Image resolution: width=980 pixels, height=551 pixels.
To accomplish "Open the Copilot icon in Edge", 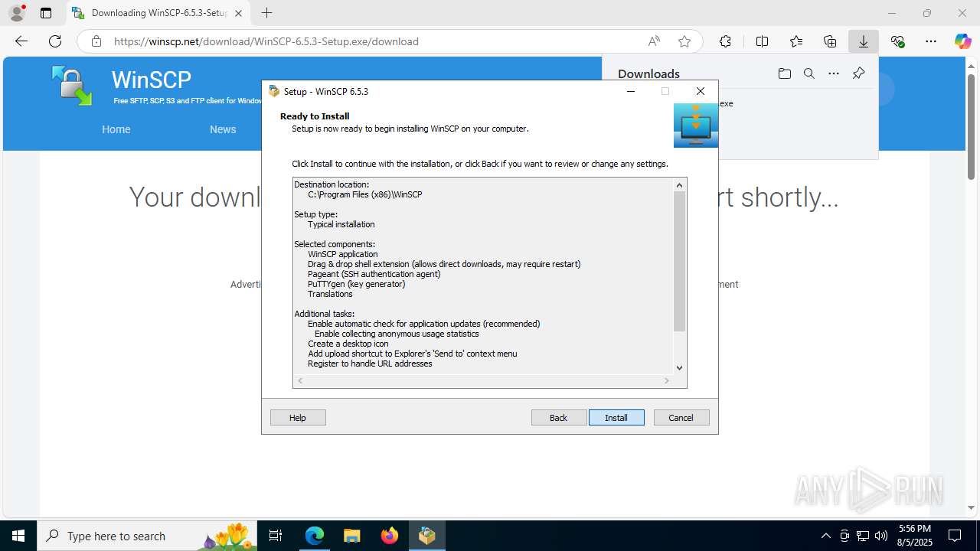I will point(962,41).
